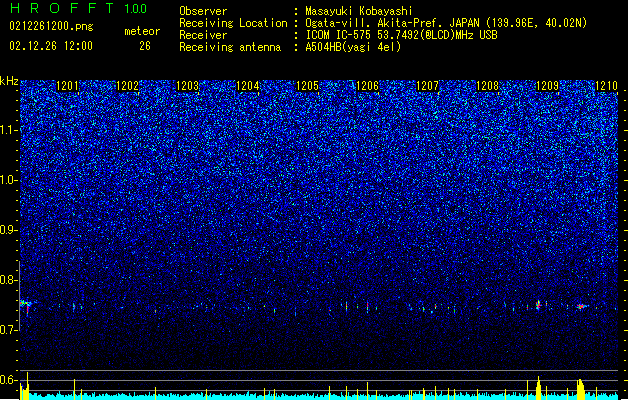The width and height of the screenshot is (629, 400).
Task: Click the Ogata-vill. Akita-Pref. JAPAN location text
Action: point(446,23)
